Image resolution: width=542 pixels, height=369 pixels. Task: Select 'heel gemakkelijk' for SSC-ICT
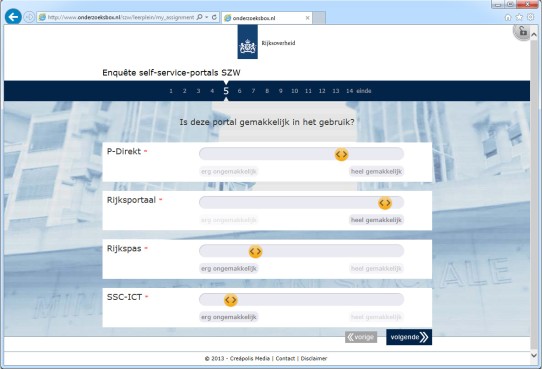[x=376, y=317]
